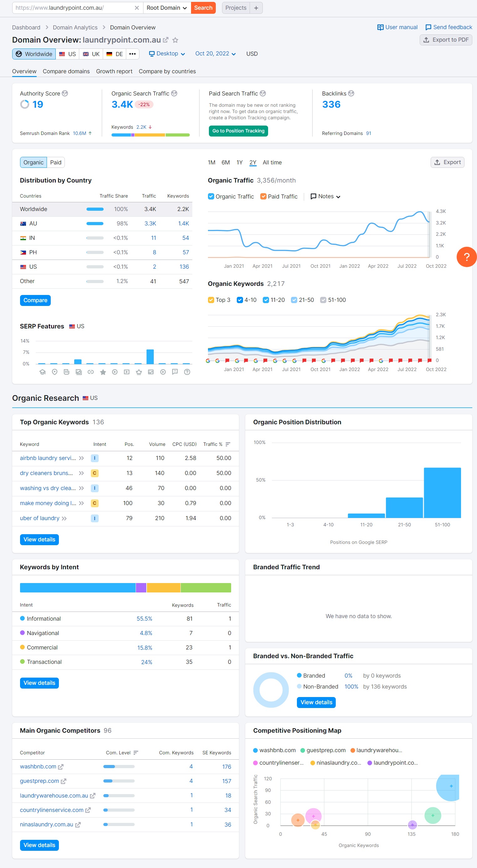Toggle the 11-20 positions checkbox
The width and height of the screenshot is (477, 868).
(x=266, y=300)
